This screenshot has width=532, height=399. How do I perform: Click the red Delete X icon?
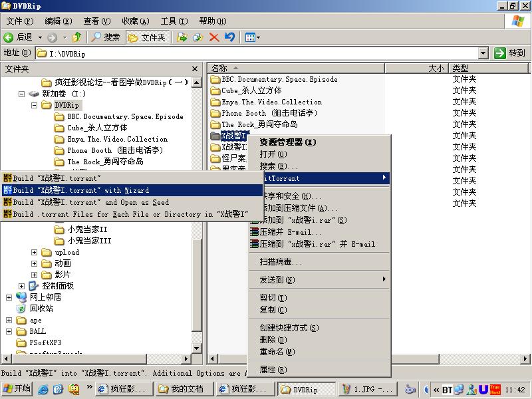click(214, 37)
